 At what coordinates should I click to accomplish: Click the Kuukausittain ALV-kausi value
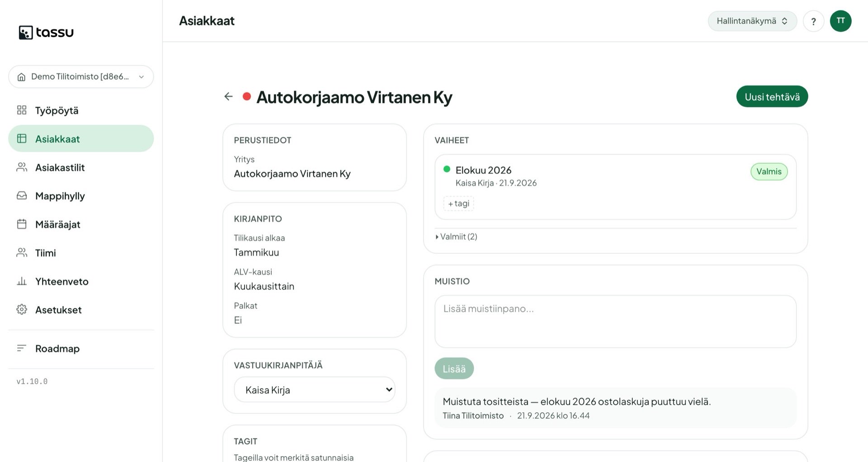(264, 286)
